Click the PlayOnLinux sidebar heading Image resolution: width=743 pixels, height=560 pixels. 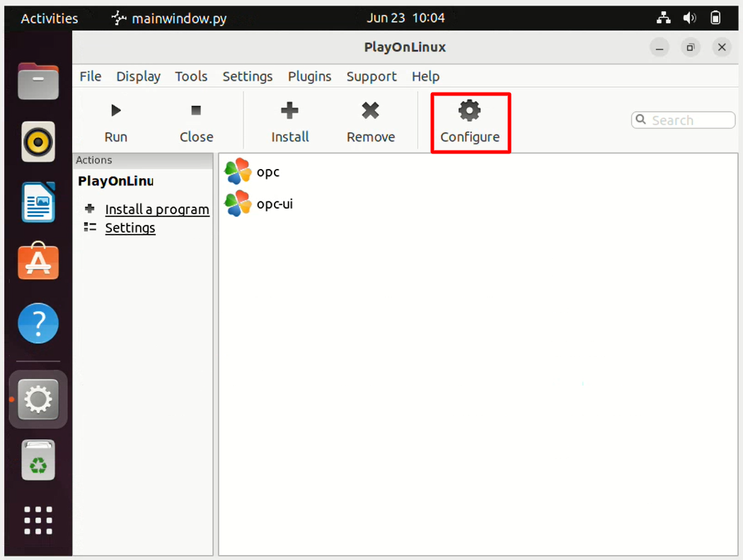(x=115, y=181)
